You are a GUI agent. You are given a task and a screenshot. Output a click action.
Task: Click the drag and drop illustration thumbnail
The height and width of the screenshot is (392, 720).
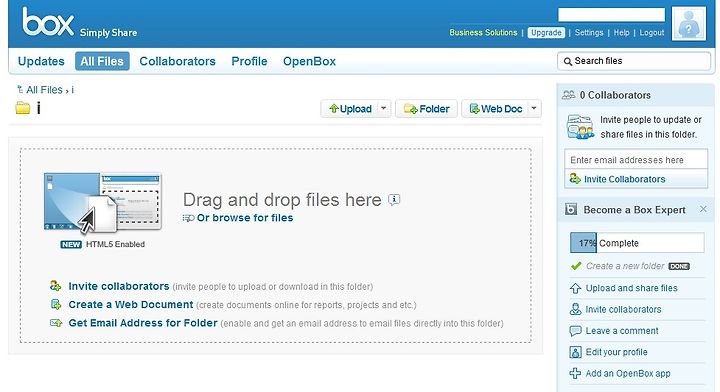[x=102, y=202]
